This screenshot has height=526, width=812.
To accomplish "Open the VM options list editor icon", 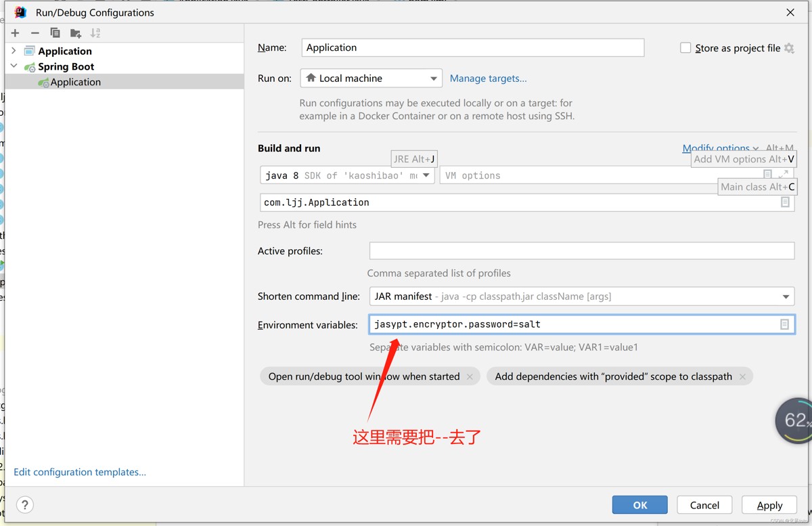I will click(767, 175).
